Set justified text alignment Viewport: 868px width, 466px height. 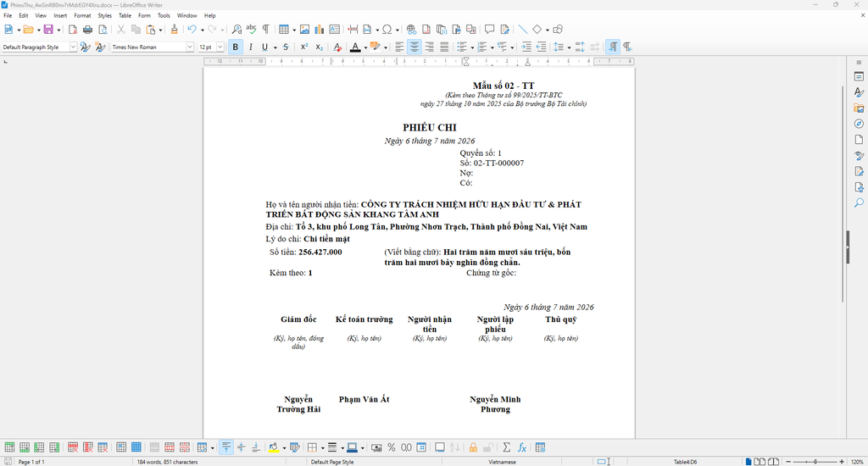pos(444,47)
